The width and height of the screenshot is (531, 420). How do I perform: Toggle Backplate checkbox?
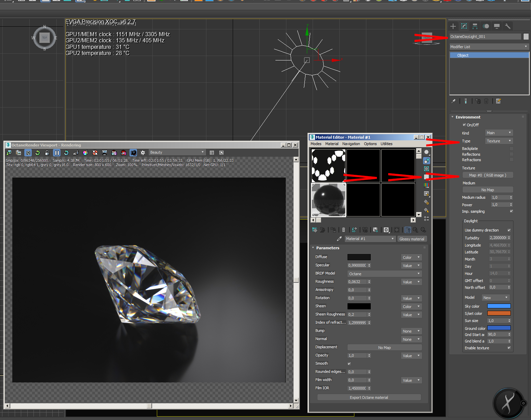[512, 149]
